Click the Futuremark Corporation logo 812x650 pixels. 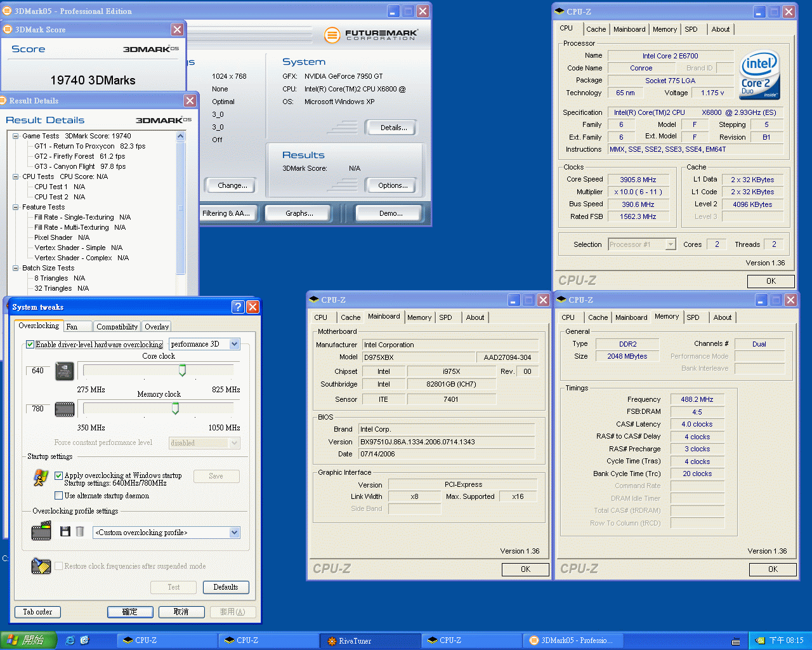tap(371, 35)
